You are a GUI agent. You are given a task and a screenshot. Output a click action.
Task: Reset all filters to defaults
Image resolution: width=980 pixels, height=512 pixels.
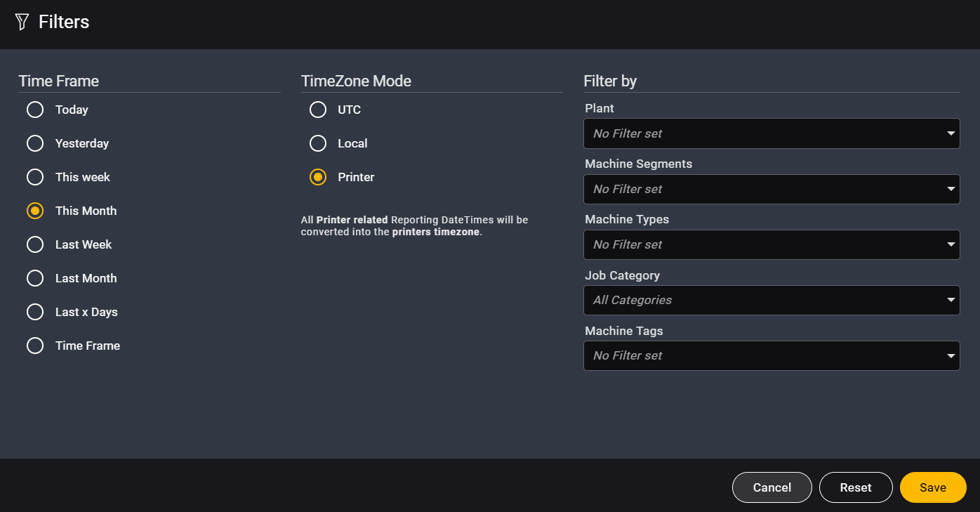pos(856,487)
